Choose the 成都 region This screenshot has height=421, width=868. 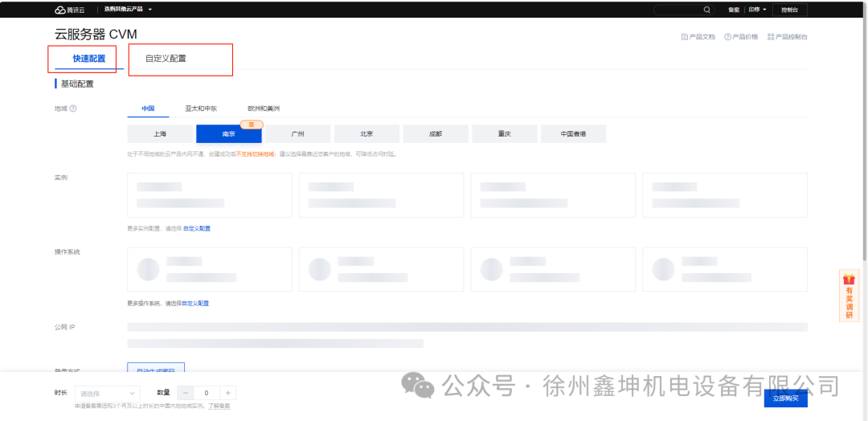[x=436, y=134]
